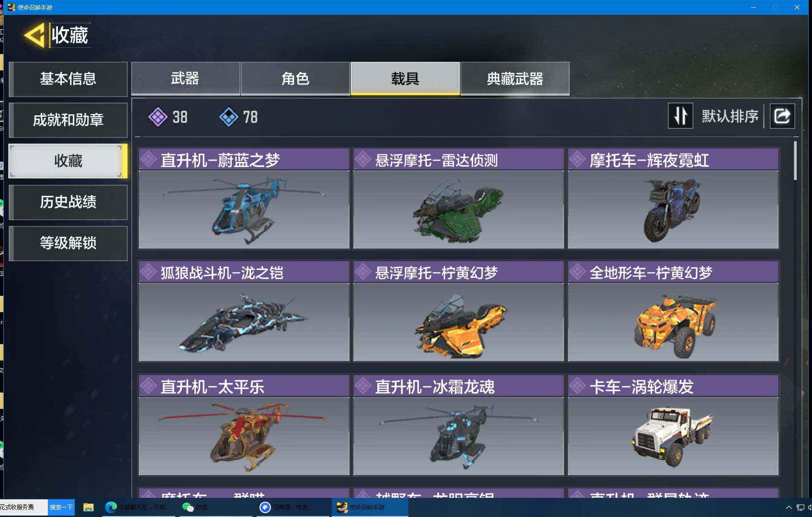812x517 pixels.
Task: Open the 典藏武器 tab
Action: pos(515,79)
